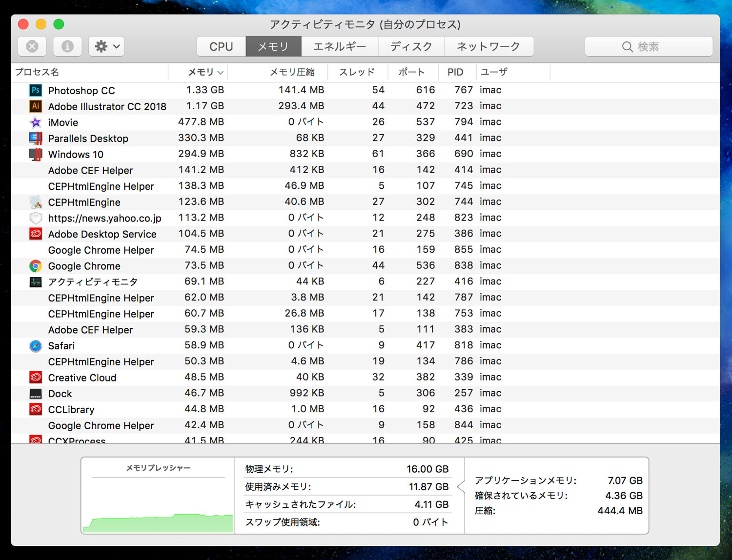The width and height of the screenshot is (732, 560).
Task: Click the 圧縮 444.4 MB value
Action: (x=620, y=511)
